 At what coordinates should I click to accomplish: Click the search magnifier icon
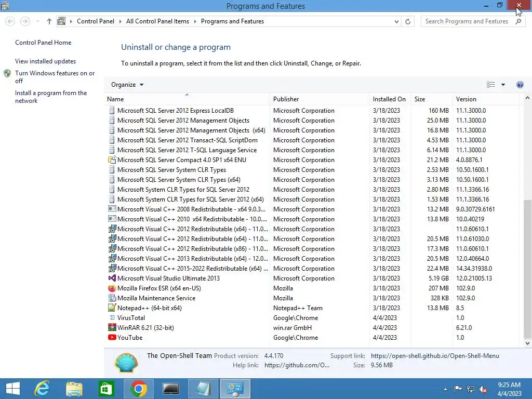point(518,21)
